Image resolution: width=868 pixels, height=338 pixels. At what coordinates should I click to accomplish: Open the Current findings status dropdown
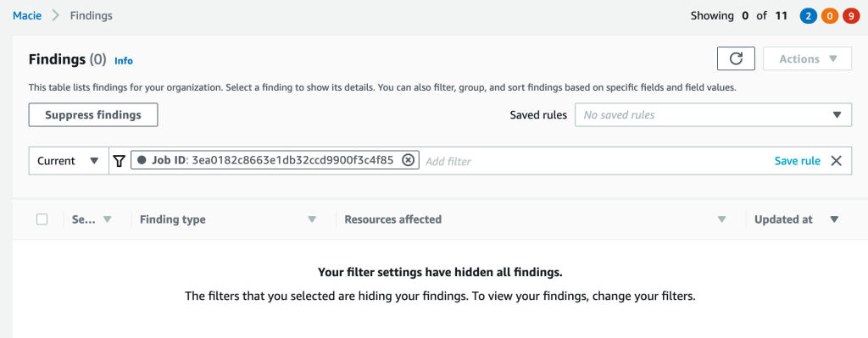tap(68, 161)
